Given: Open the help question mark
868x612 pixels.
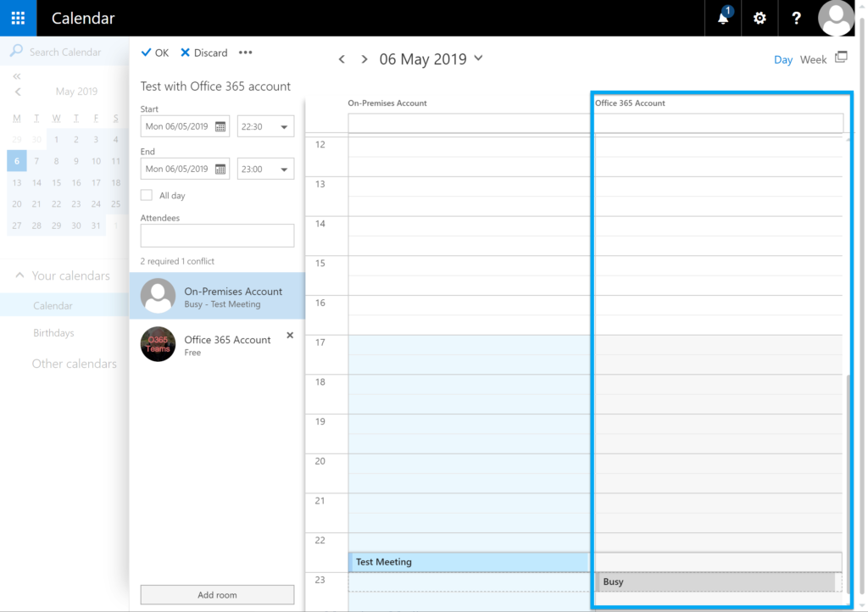Looking at the screenshot, I should [x=796, y=19].
